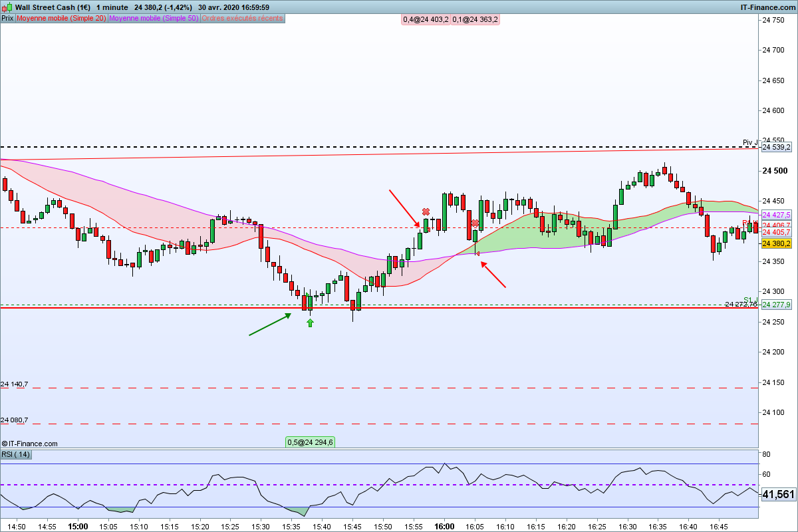Click the 24 539,2 pivot price tag
798x532 pixels.
click(776, 147)
